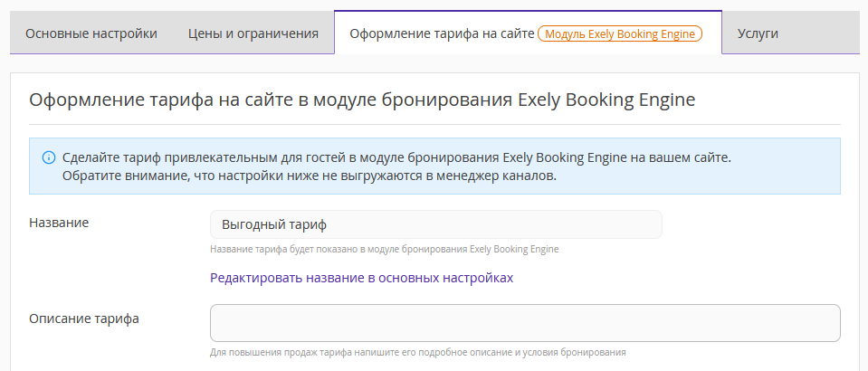The image size is (868, 371).
Task: Click the page heading about Exely Booking Engine
Action: click(x=362, y=100)
